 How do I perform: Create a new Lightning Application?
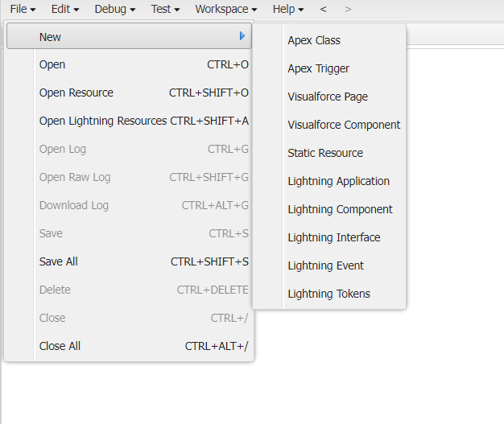pyautogui.click(x=338, y=181)
